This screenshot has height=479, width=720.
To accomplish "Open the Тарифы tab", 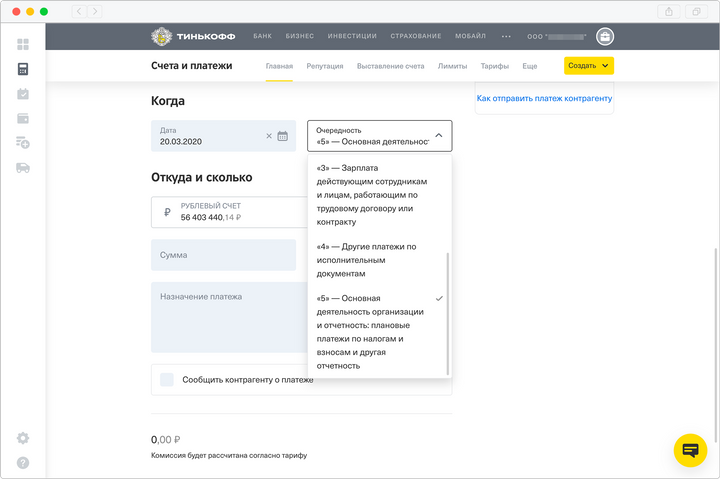I will pos(494,66).
